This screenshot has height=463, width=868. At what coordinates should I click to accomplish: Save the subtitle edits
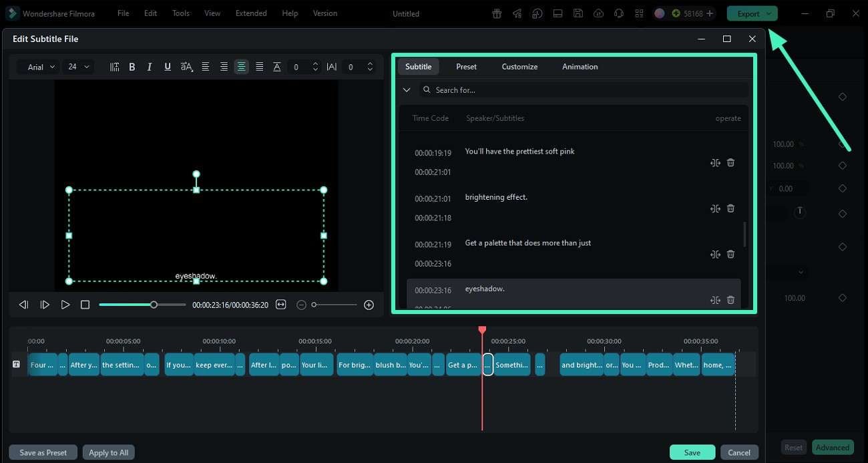[x=692, y=452]
